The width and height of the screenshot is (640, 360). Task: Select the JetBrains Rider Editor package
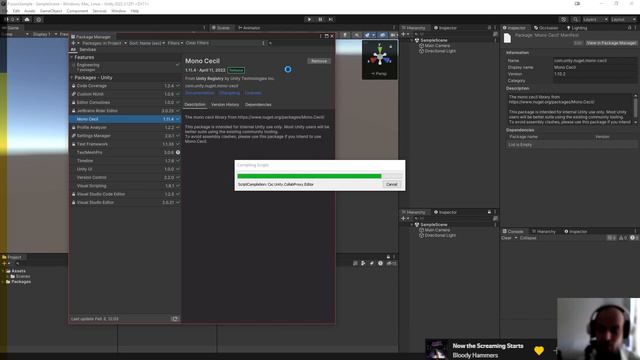[x=125, y=111]
